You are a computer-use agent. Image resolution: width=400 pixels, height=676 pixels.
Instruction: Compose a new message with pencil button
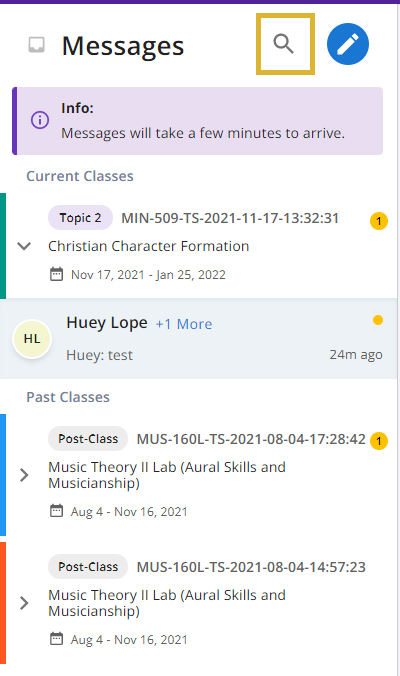coord(348,44)
